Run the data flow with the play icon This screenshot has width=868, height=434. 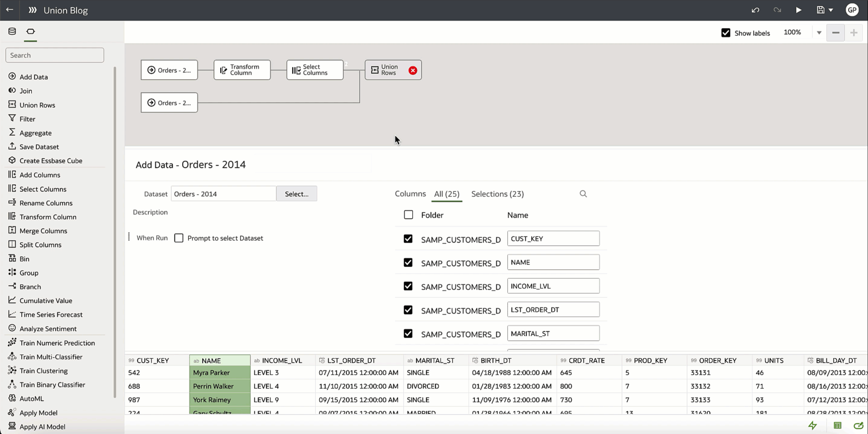click(798, 10)
